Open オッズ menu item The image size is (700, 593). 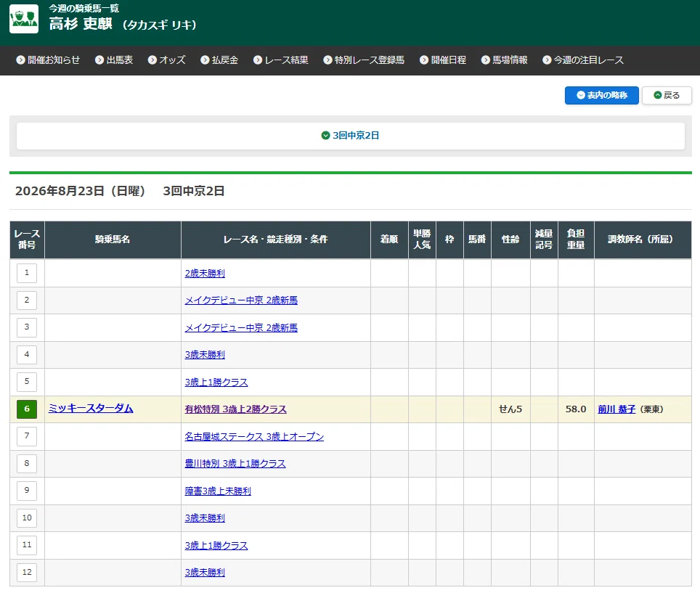[166, 60]
